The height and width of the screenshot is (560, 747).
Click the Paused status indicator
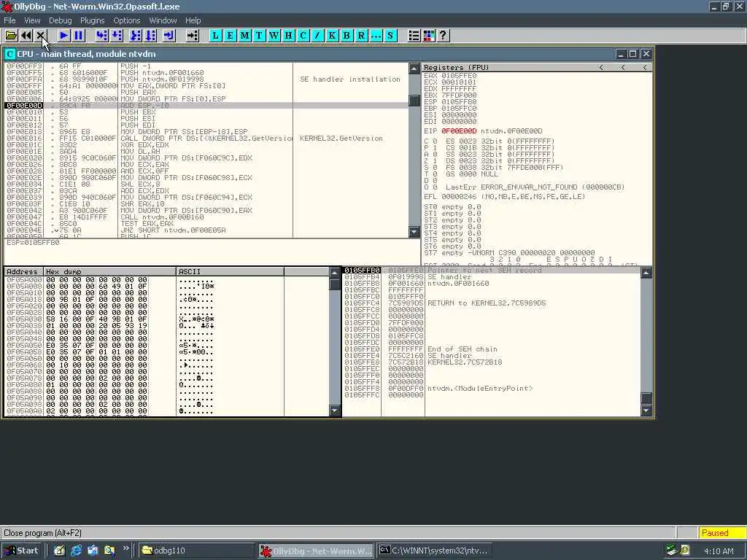coord(721,533)
